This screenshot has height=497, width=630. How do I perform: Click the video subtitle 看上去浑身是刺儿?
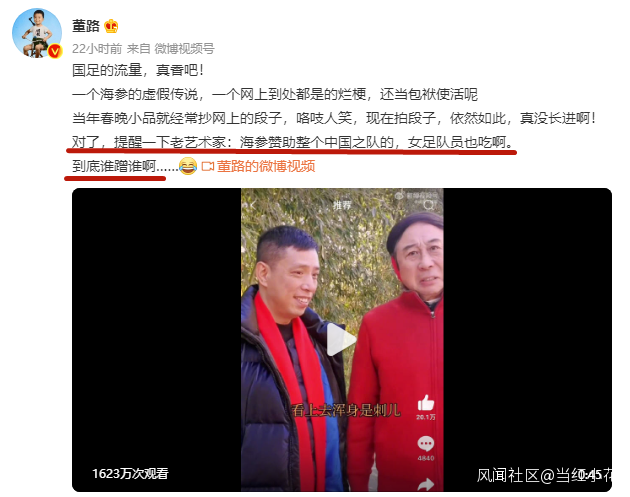coord(346,410)
